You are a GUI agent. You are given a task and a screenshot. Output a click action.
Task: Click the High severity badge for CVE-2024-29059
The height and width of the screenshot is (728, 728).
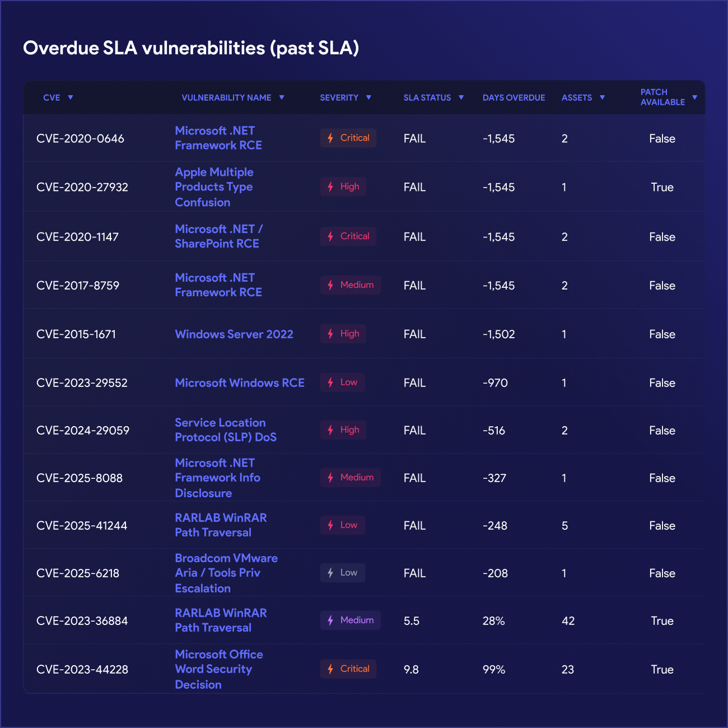(x=343, y=430)
